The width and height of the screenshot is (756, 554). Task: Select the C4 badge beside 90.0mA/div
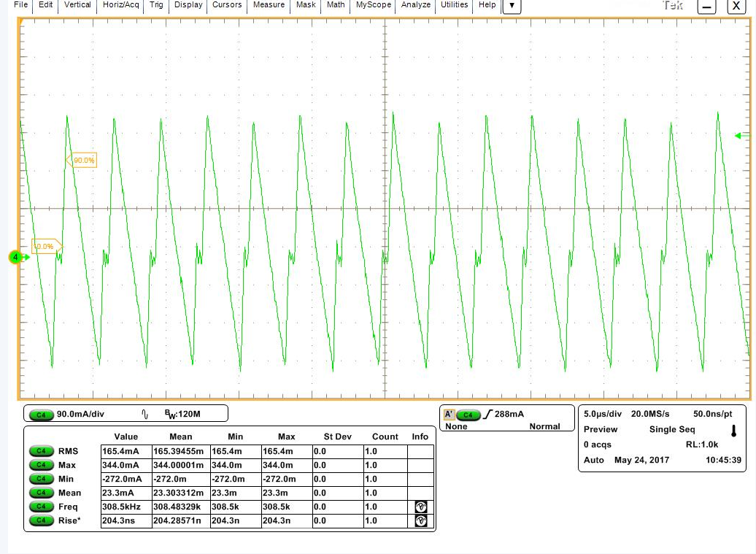pyautogui.click(x=41, y=414)
